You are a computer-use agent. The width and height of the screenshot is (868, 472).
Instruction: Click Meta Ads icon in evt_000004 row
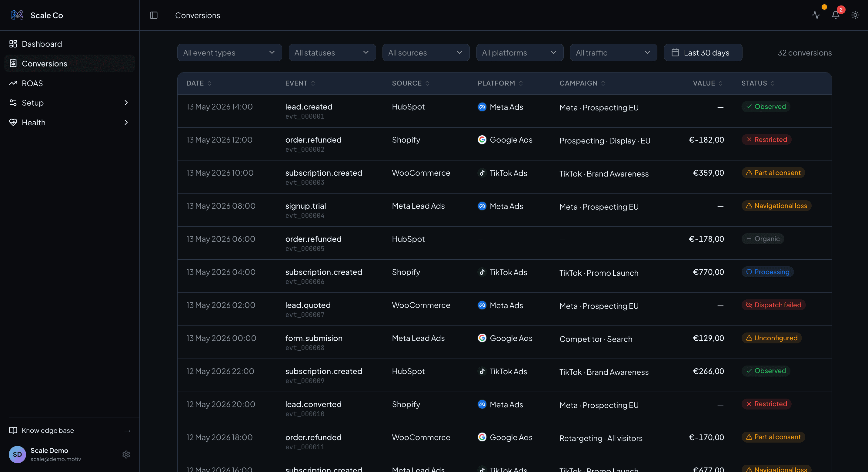tap(482, 206)
